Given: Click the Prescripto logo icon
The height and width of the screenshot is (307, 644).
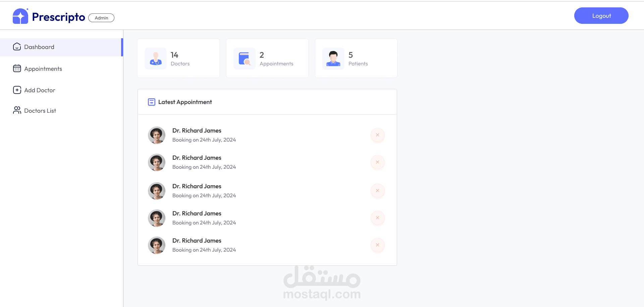Looking at the screenshot, I should 20,16.
